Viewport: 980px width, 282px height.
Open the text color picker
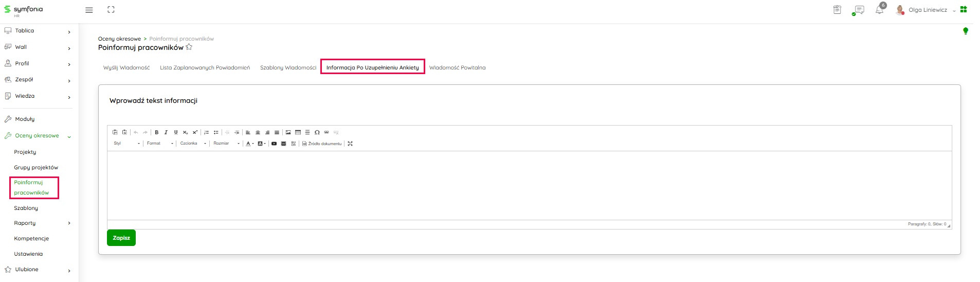click(x=249, y=144)
